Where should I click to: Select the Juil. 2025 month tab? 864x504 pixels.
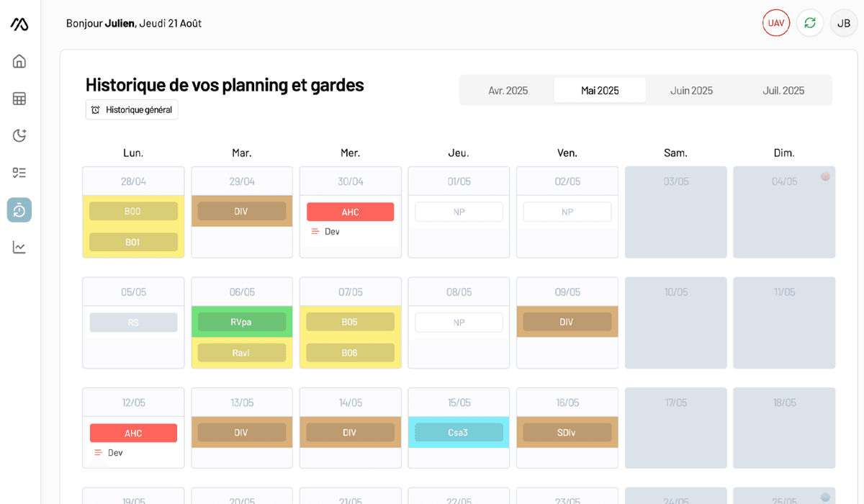(783, 91)
